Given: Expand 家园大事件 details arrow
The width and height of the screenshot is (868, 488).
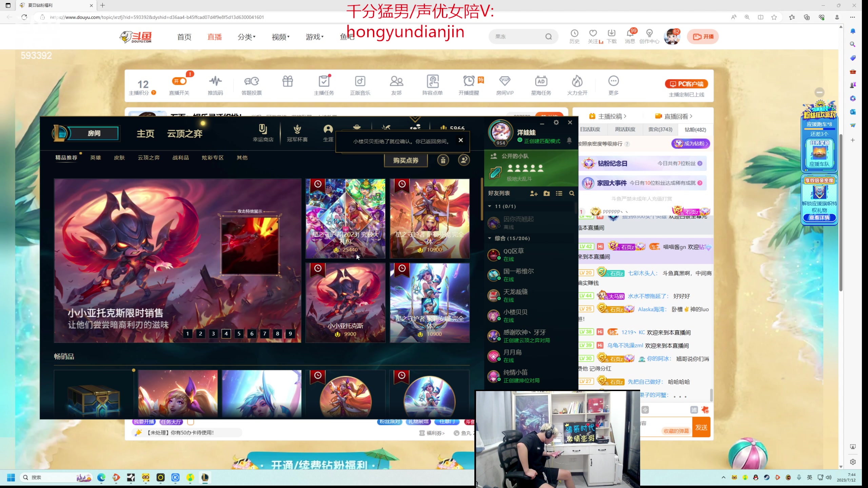Looking at the screenshot, I should 700,183.
